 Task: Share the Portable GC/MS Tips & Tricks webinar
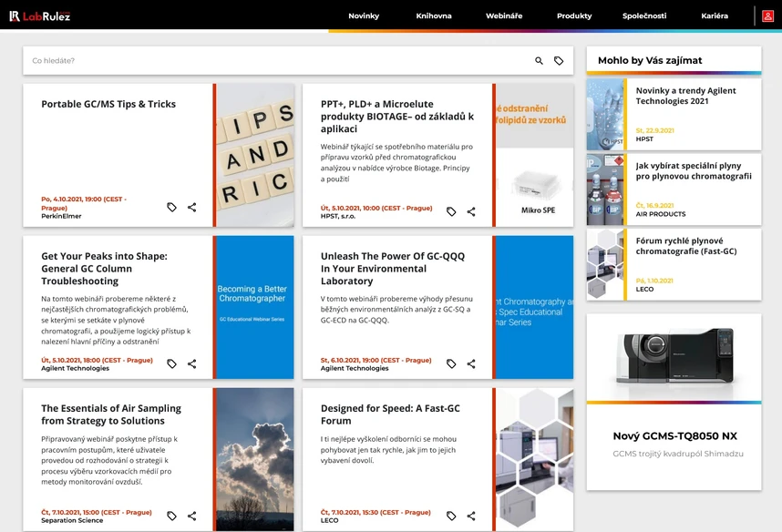192,207
